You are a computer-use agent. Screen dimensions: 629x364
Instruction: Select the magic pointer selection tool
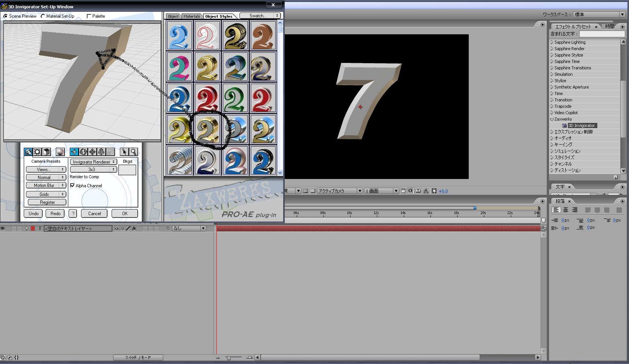click(x=124, y=152)
